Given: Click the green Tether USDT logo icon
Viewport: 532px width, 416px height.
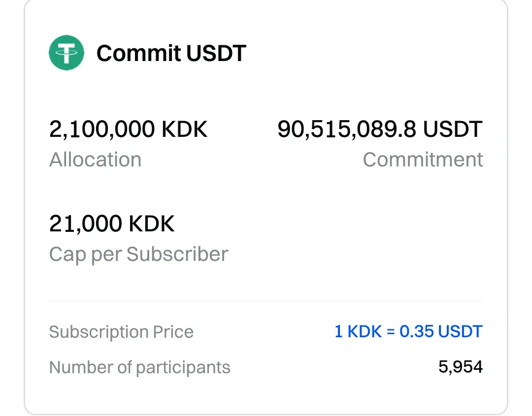Looking at the screenshot, I should [x=66, y=53].
